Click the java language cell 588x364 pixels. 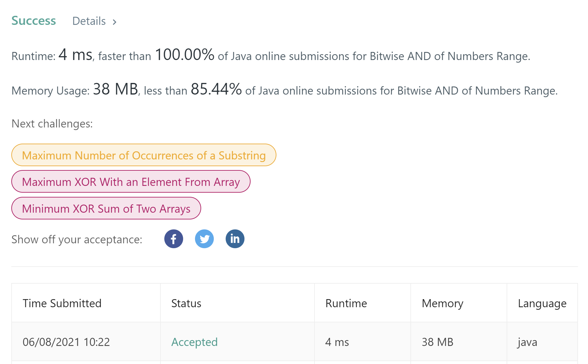(x=528, y=342)
